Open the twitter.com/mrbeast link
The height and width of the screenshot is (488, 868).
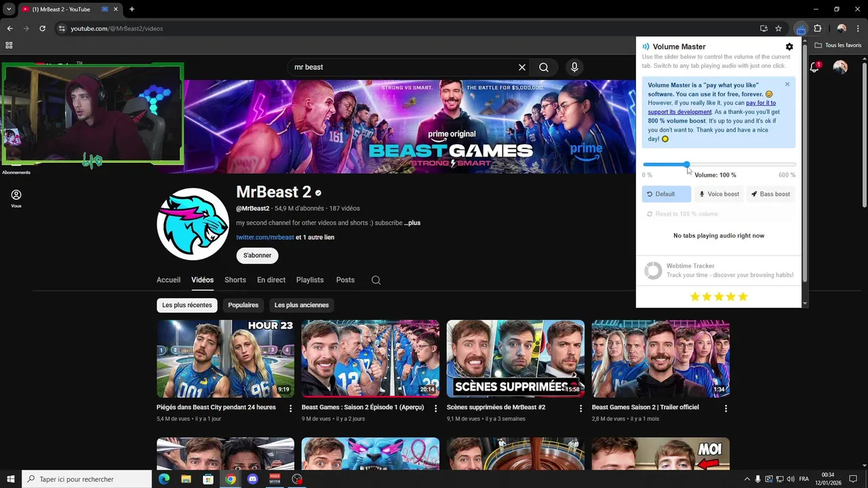[x=265, y=237]
